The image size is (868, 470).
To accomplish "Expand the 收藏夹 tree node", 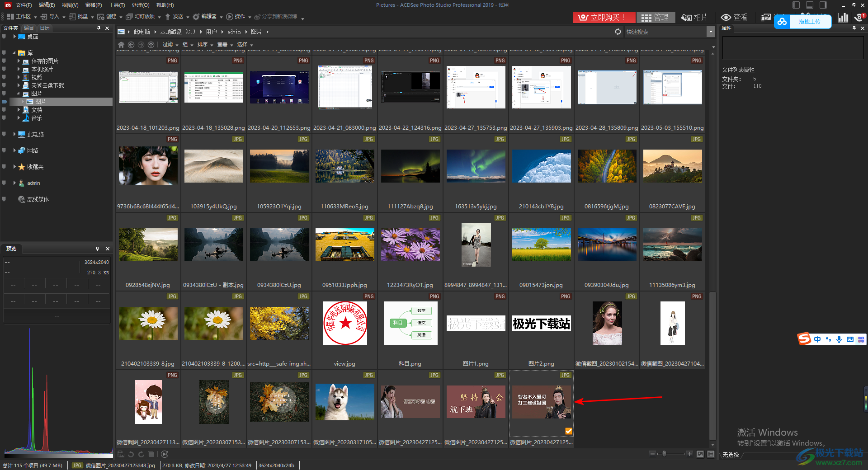I will coord(14,167).
